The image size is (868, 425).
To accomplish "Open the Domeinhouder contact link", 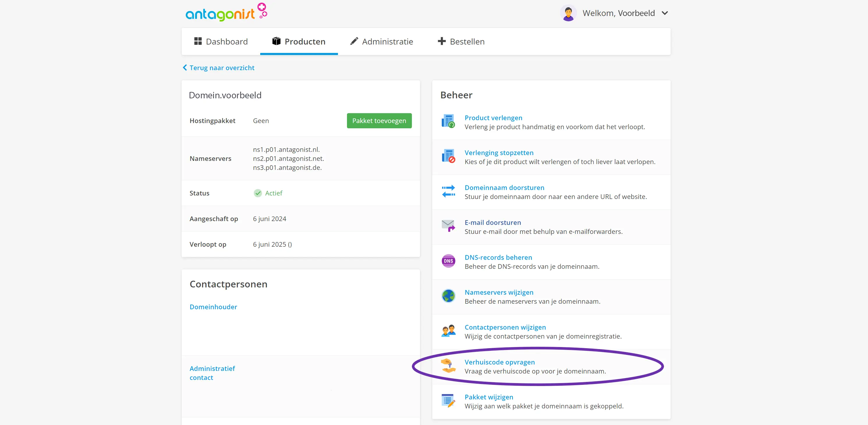I will click(213, 307).
